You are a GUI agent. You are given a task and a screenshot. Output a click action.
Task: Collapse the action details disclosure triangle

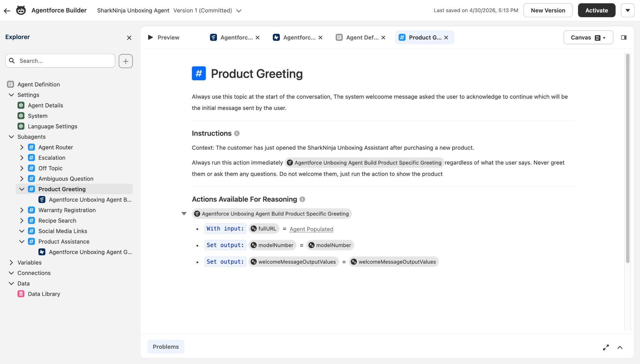click(184, 214)
